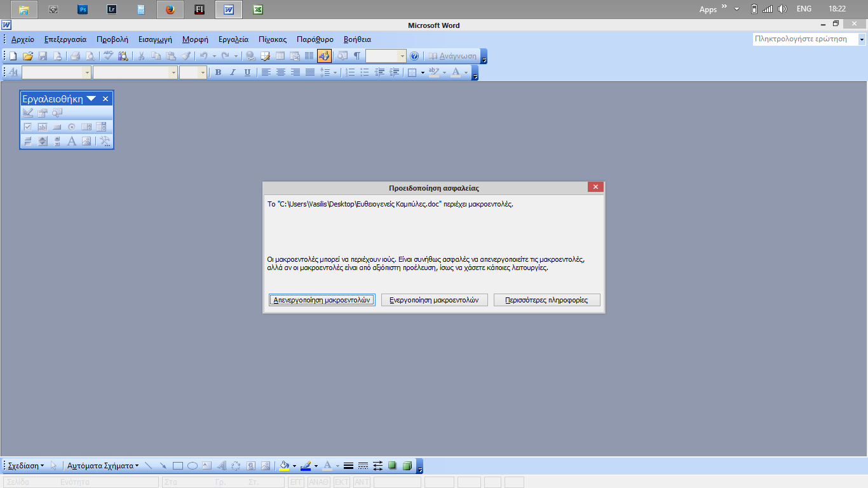This screenshot has width=868, height=488.
Task: Click the Cut scissors icon
Action: (141, 56)
